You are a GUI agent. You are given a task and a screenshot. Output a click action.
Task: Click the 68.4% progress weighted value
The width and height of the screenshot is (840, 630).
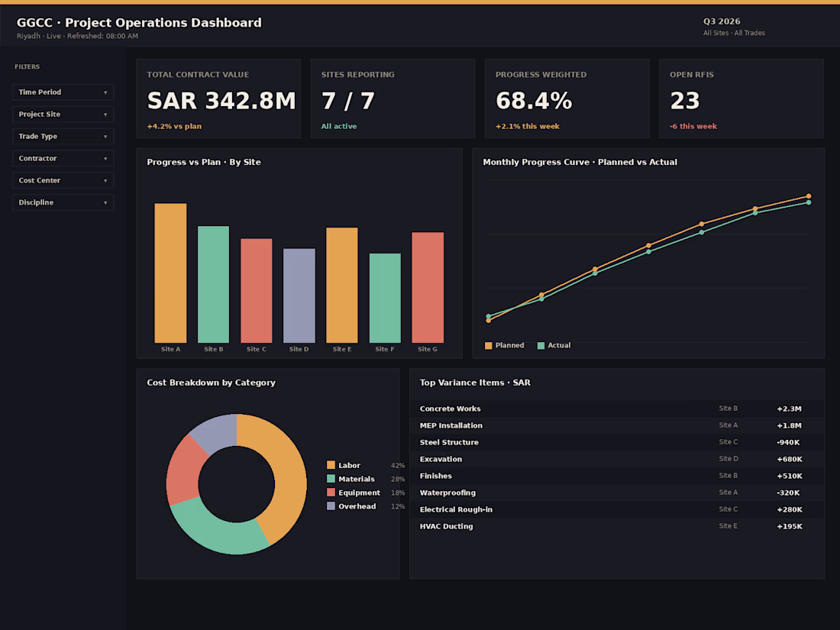coord(534,101)
